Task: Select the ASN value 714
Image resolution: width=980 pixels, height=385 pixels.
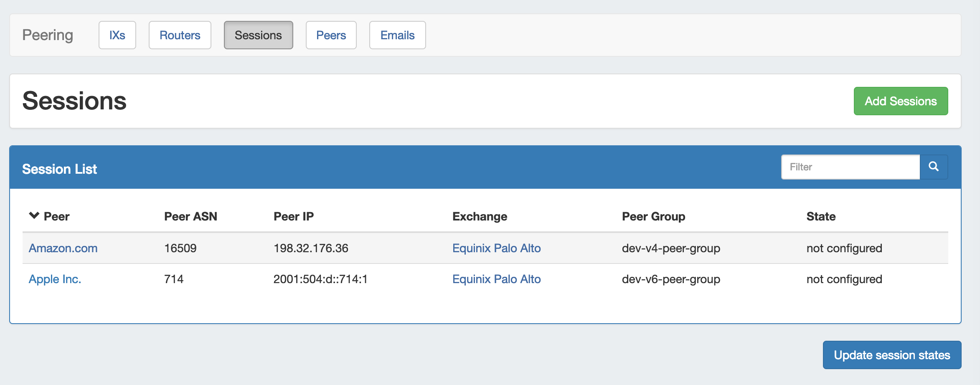Action: coord(174,279)
